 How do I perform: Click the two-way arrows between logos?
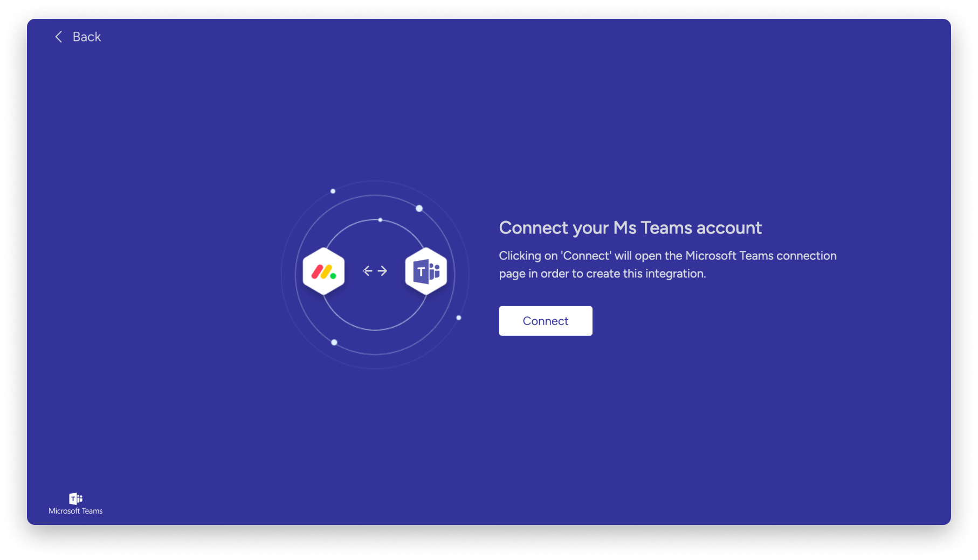point(375,271)
